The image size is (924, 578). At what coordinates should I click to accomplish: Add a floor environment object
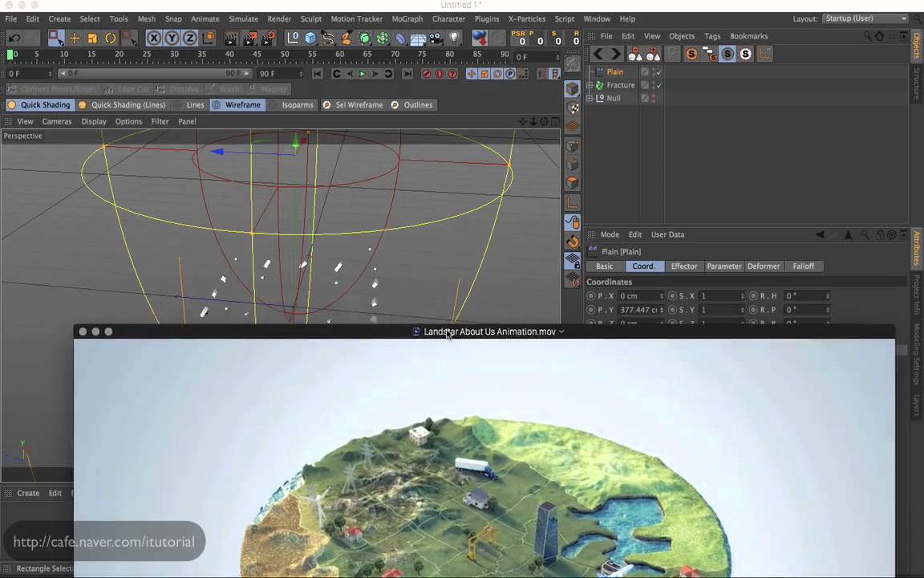418,39
